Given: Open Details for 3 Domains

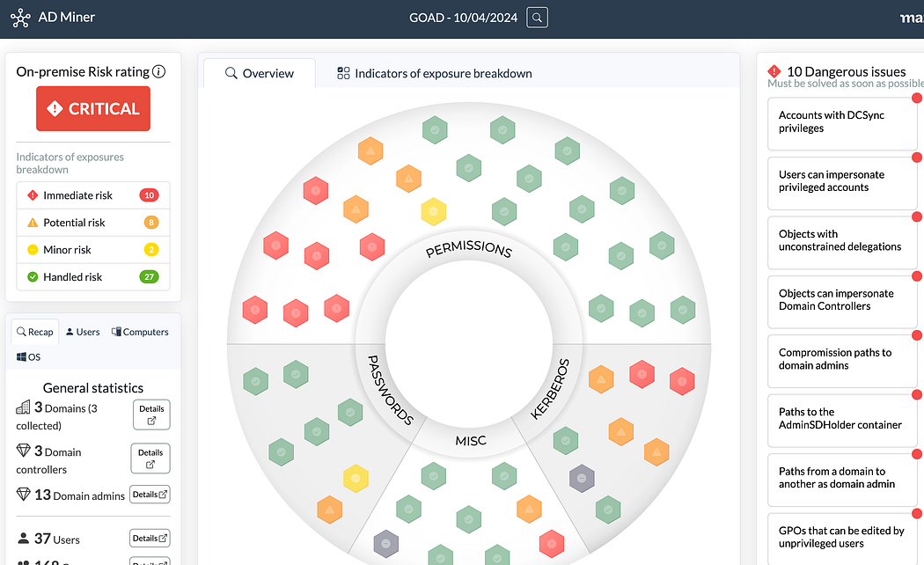Looking at the screenshot, I should click(151, 415).
